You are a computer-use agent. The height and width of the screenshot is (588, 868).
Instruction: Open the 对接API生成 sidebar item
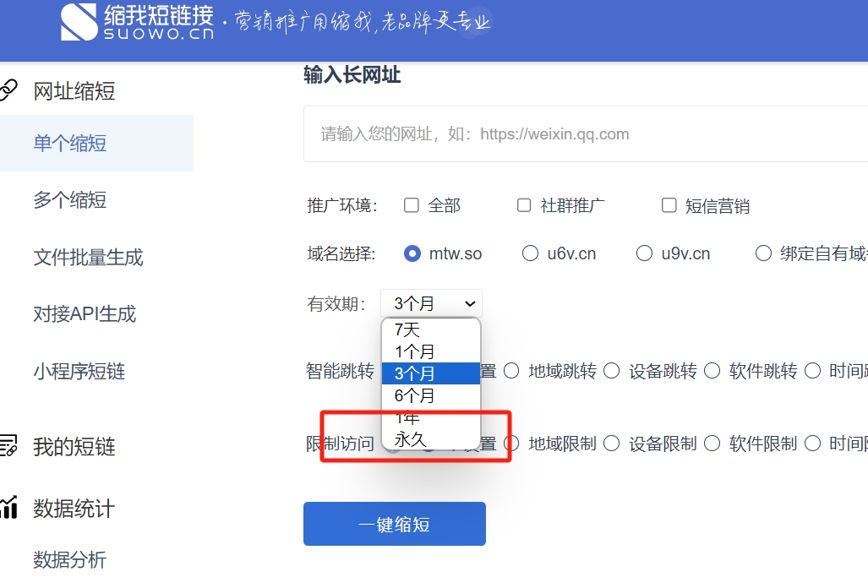[x=85, y=314]
